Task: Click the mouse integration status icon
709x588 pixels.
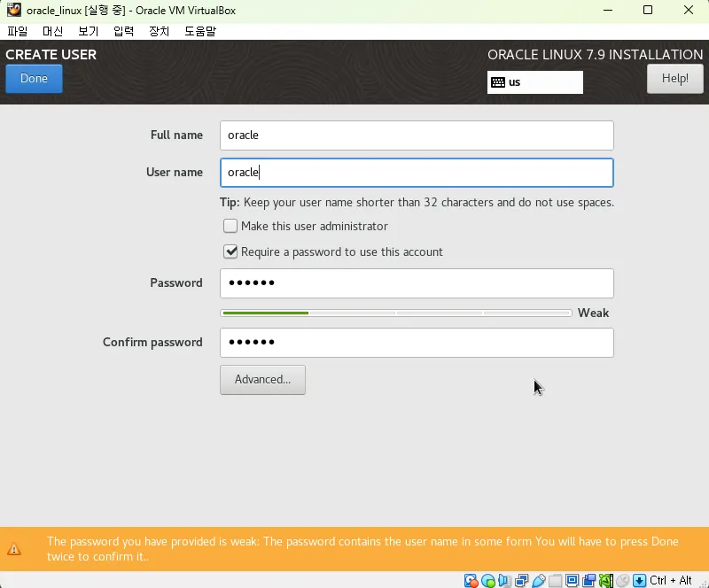Action: (x=623, y=580)
